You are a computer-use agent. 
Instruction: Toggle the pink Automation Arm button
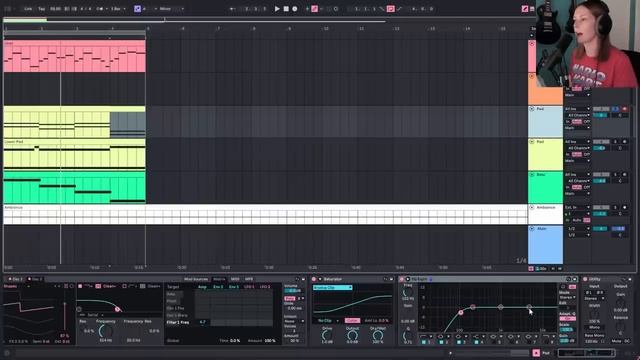coord(315,9)
